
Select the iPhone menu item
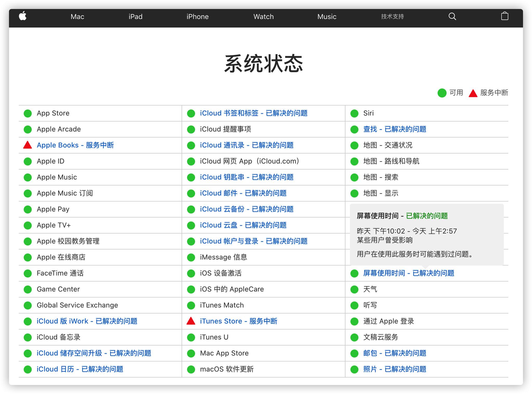(x=197, y=16)
